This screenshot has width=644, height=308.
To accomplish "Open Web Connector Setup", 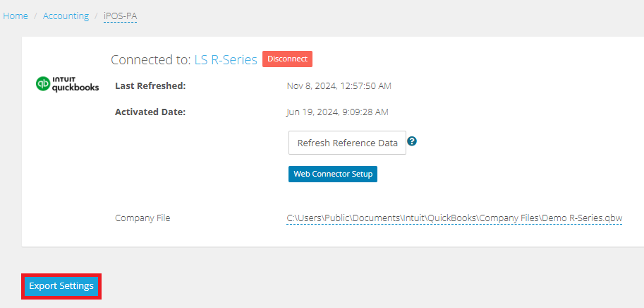I will (x=333, y=174).
